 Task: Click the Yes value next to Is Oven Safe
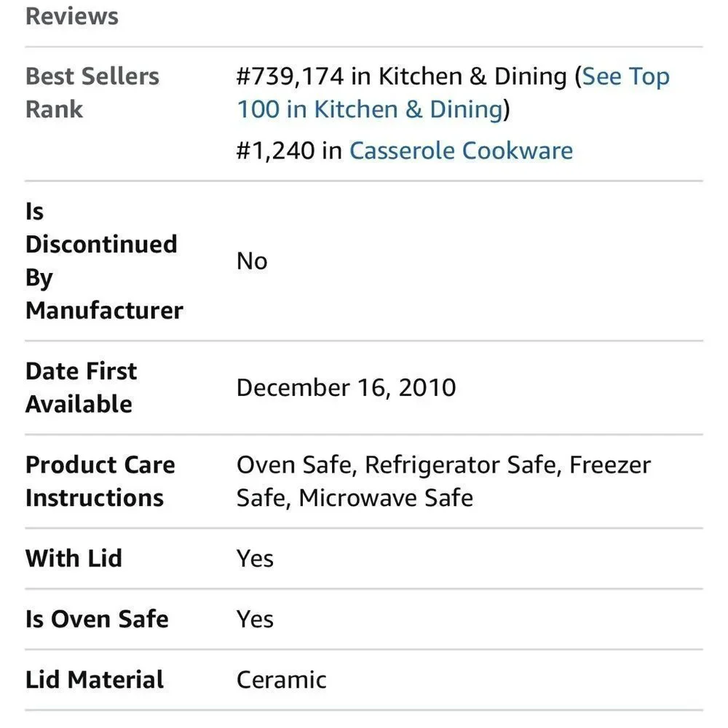(255, 619)
